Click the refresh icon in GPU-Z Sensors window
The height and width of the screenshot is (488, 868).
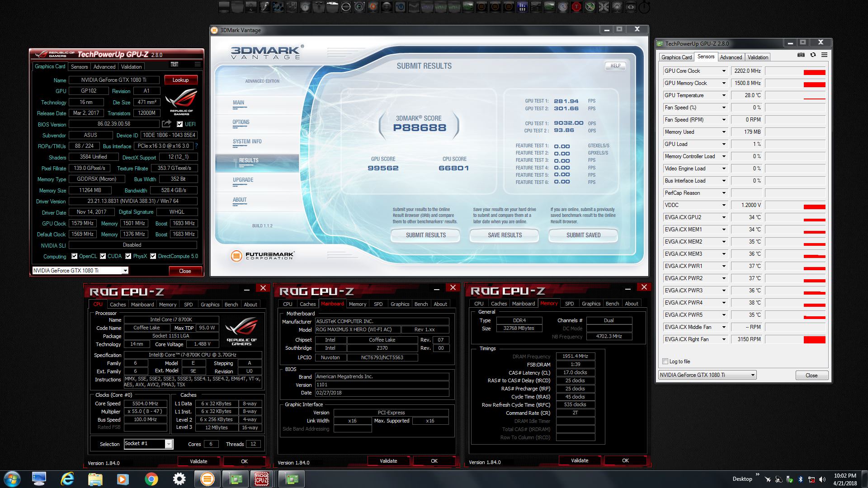click(x=813, y=55)
